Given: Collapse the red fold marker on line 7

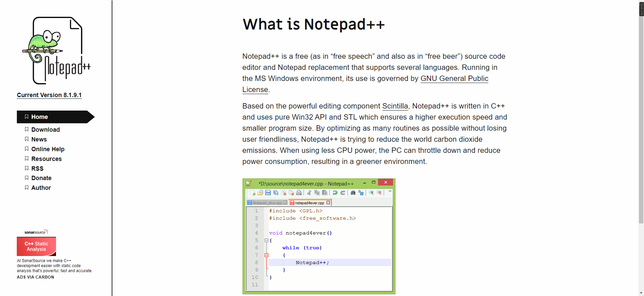Looking at the screenshot, I should (266, 255).
